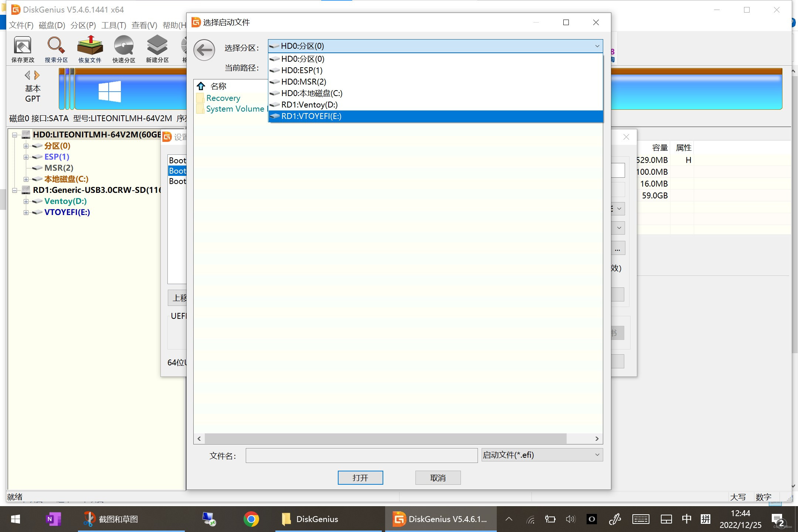Click the back navigation arrow button

(x=204, y=49)
